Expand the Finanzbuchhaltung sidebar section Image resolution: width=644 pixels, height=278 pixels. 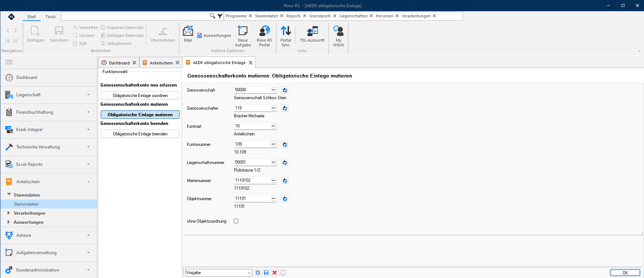[x=49, y=112]
